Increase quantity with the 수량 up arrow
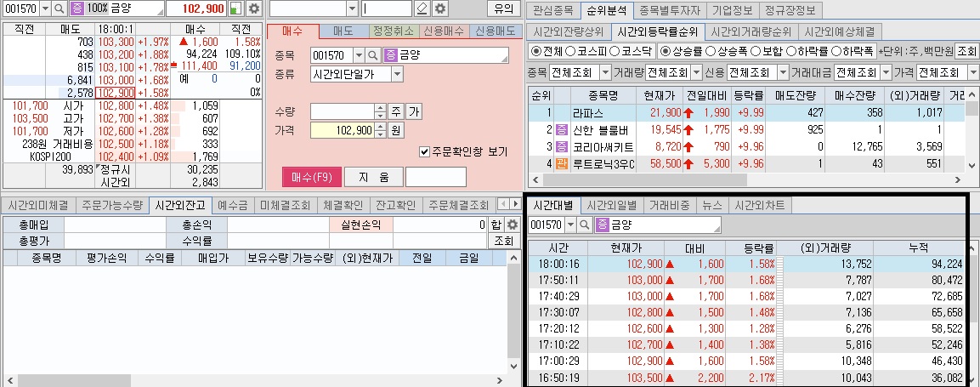 coord(380,108)
